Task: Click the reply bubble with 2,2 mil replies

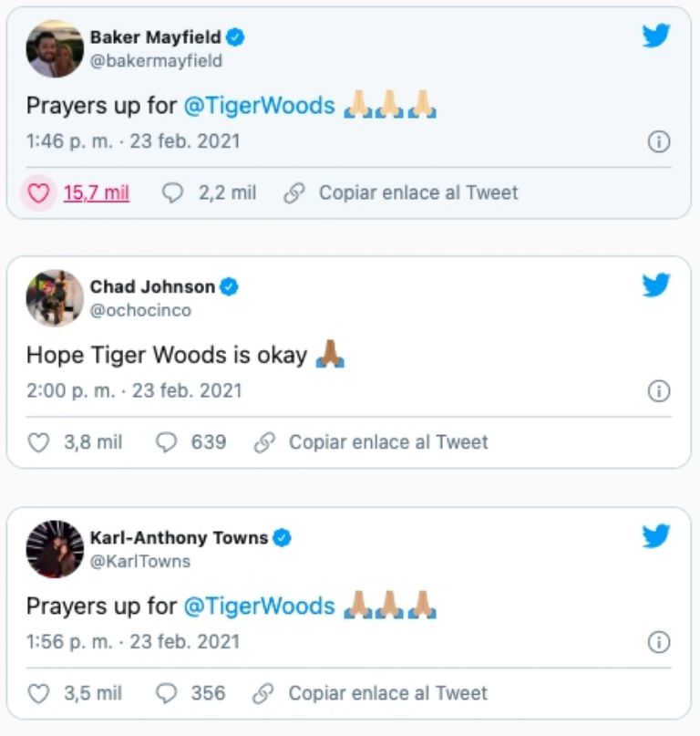Action: [x=172, y=193]
